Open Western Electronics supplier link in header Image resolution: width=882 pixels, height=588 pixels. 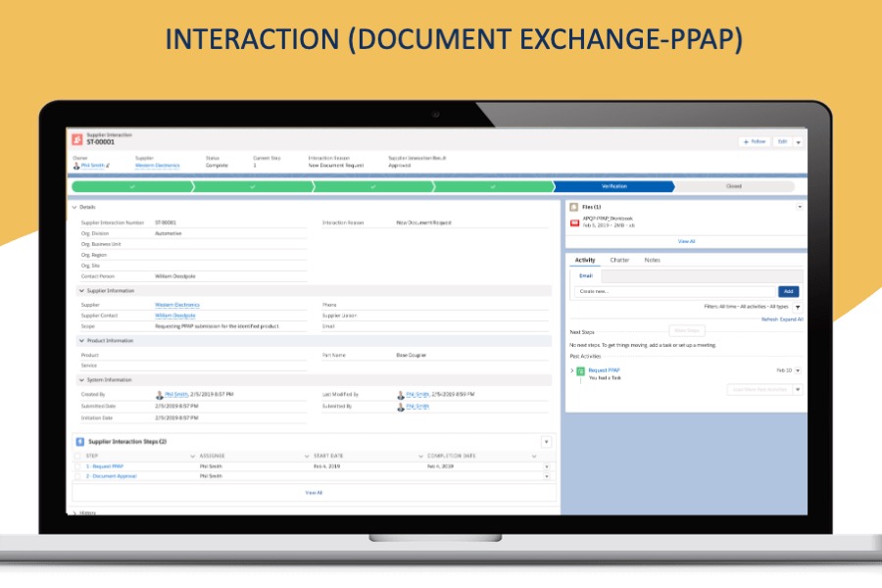[157, 166]
